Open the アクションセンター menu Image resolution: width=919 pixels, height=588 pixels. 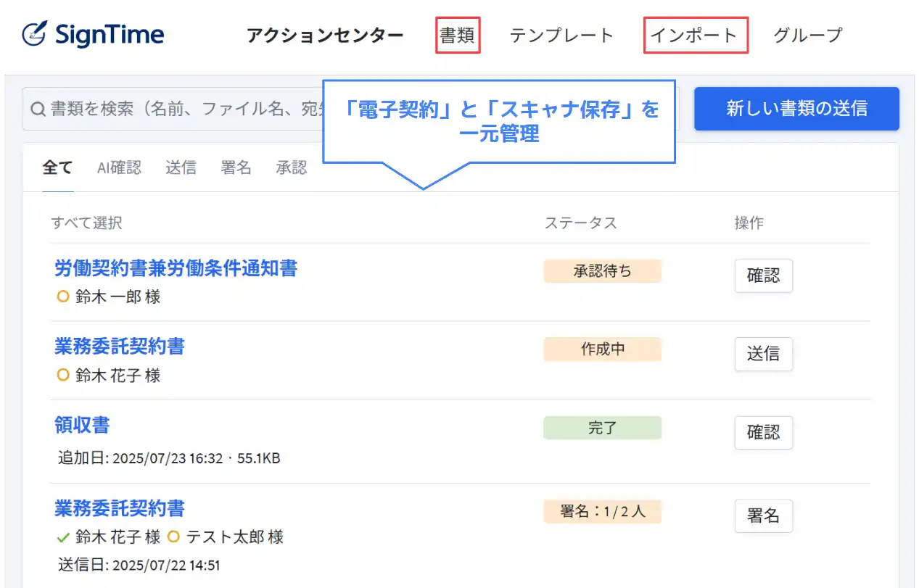(x=324, y=33)
